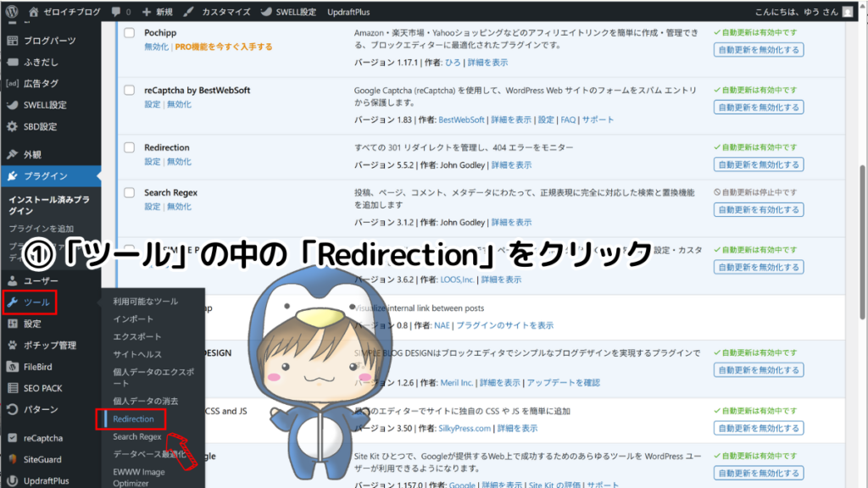This screenshot has width=868, height=488.
Task: Click the UpdraftPlus sidebar icon
Action: (12, 481)
